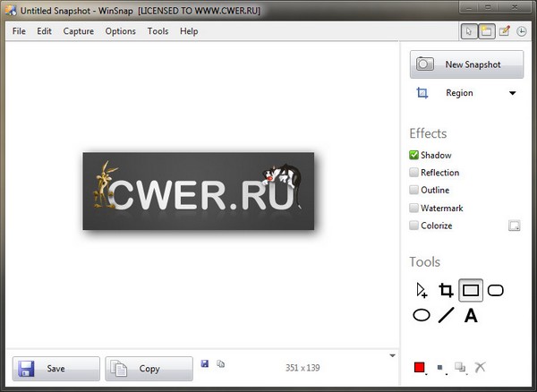Select the Ellipse drawing tool

(x=422, y=315)
